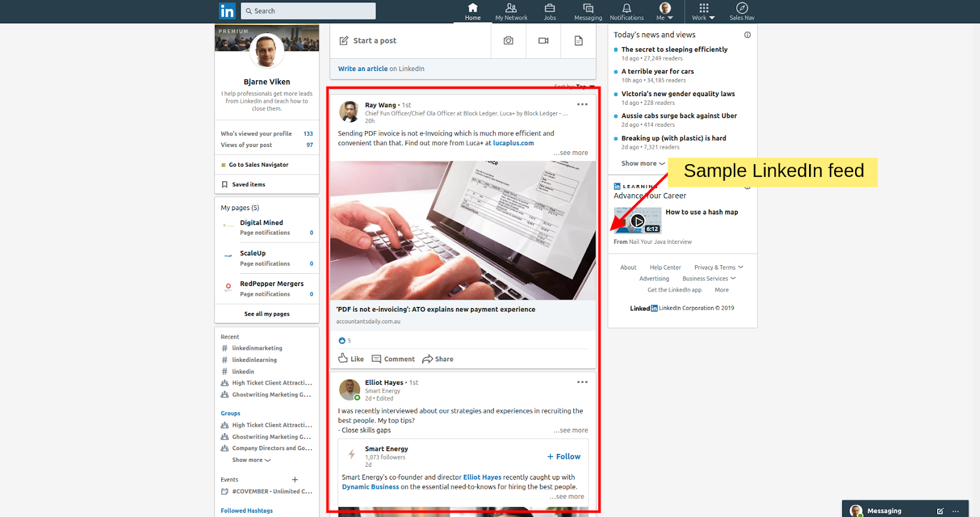Open the Home tab
Viewport: 980px width, 517px height.
tap(472, 12)
